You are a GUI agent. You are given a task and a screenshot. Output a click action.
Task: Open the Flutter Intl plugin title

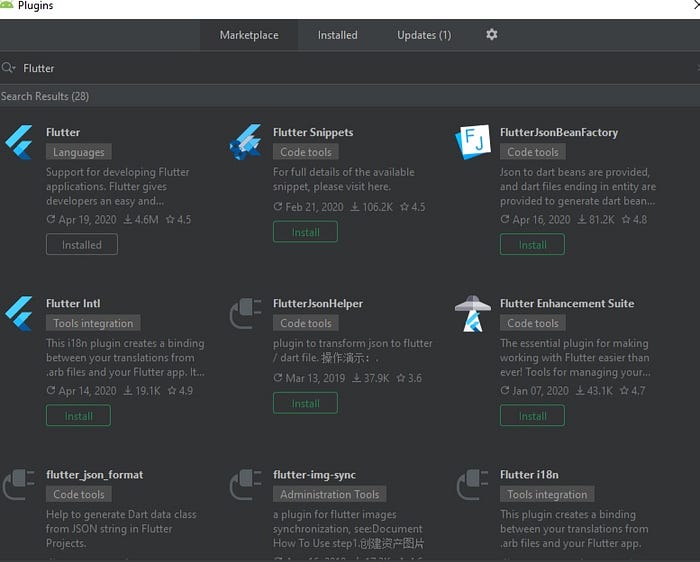pyautogui.click(x=73, y=304)
